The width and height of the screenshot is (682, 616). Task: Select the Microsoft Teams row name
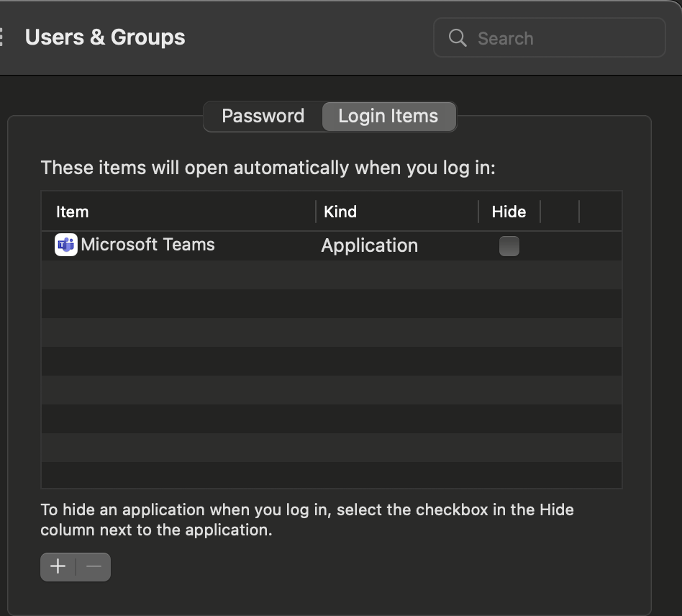click(x=147, y=245)
